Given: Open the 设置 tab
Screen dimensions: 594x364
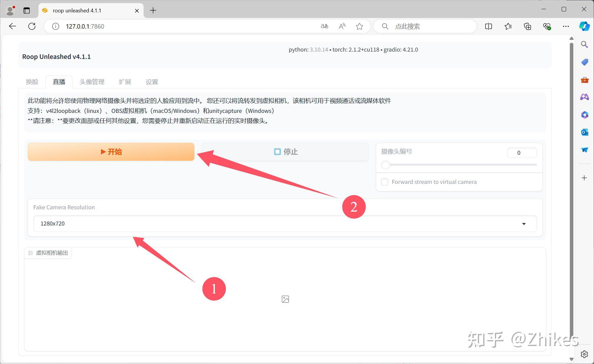Looking at the screenshot, I should click(x=152, y=82).
